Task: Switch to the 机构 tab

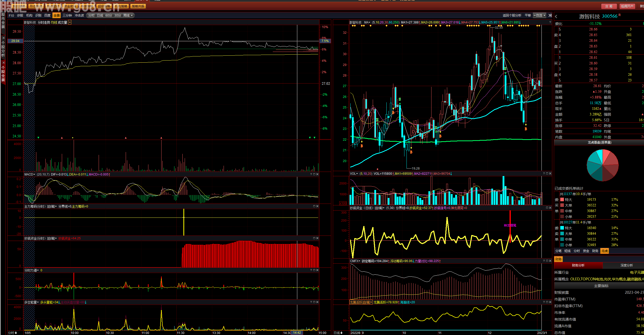Action: 29,15
